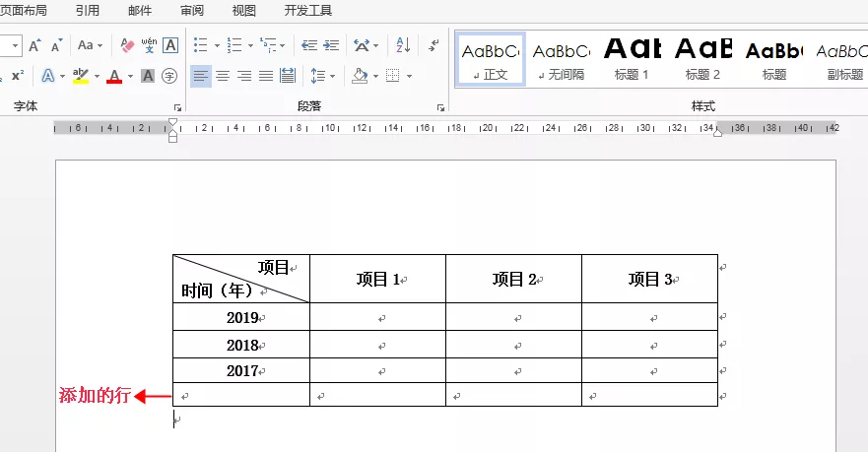
Task: Open the Bullets dropdown arrow
Action: point(217,46)
